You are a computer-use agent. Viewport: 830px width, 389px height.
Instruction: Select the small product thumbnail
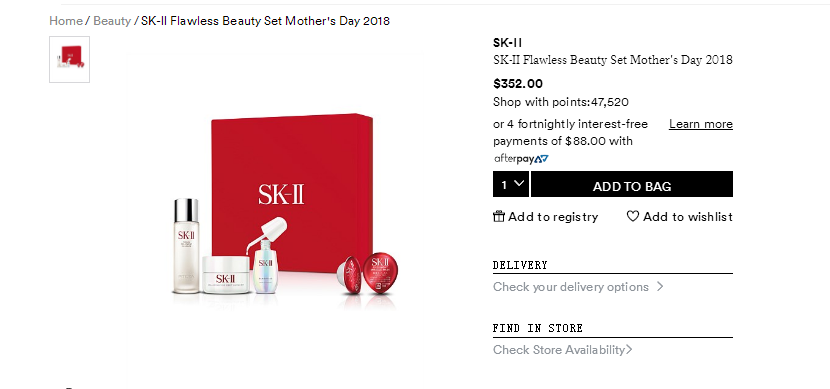(x=69, y=59)
